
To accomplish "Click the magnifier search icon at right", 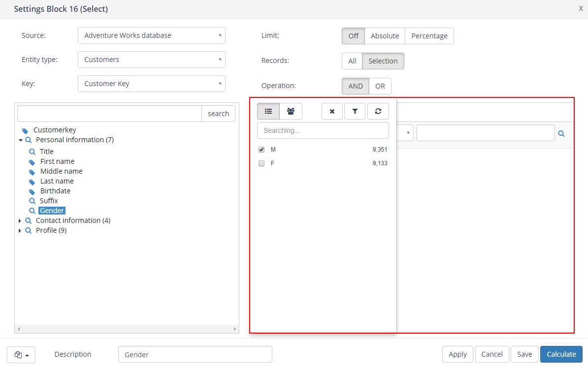I will click(x=561, y=133).
